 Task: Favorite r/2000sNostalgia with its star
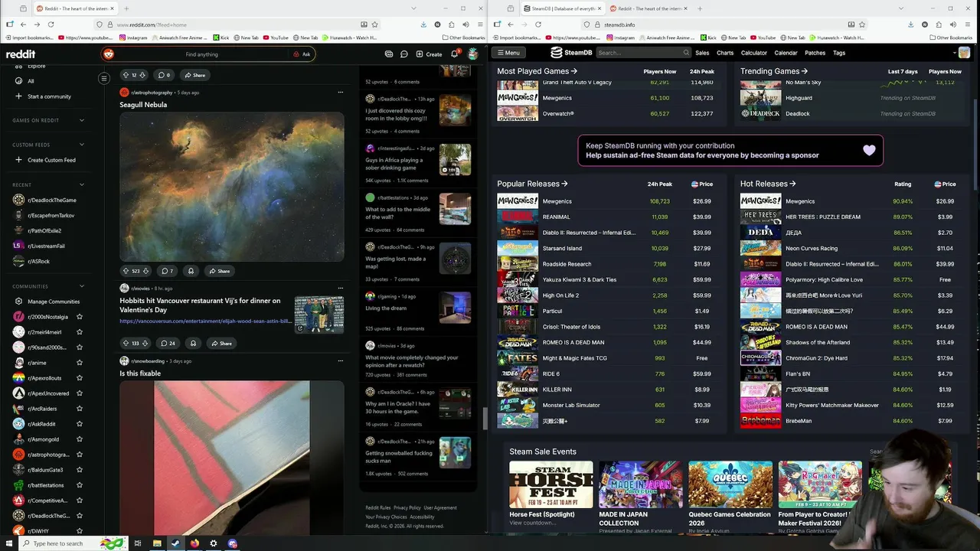(x=79, y=317)
